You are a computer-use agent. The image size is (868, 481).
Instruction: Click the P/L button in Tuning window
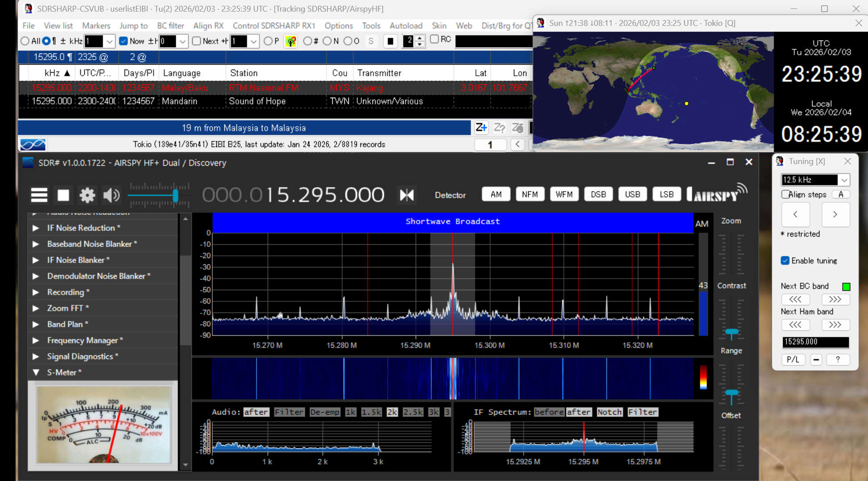(x=793, y=360)
